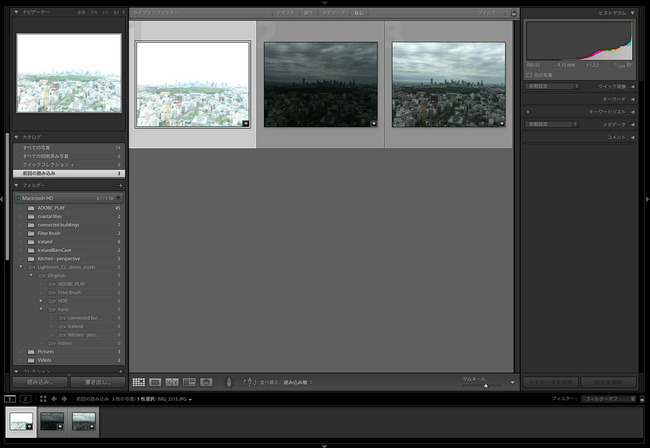Open People view face icon

pyautogui.click(x=206, y=382)
